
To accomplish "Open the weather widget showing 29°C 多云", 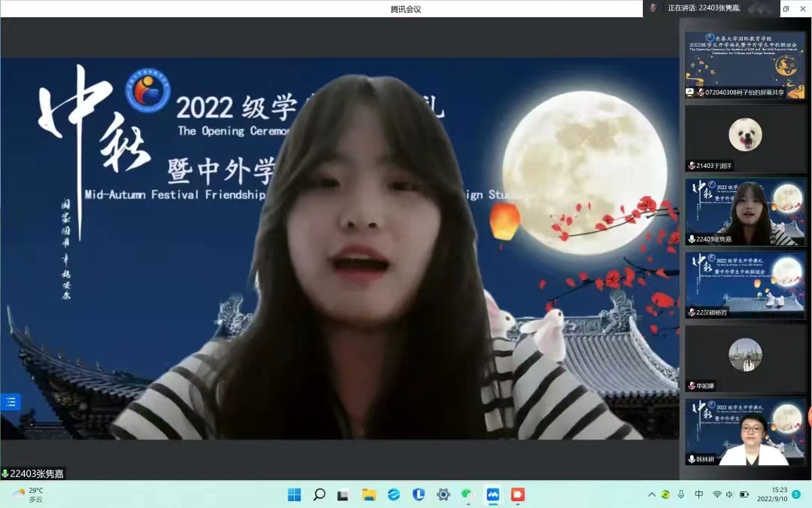I will coord(29,495).
